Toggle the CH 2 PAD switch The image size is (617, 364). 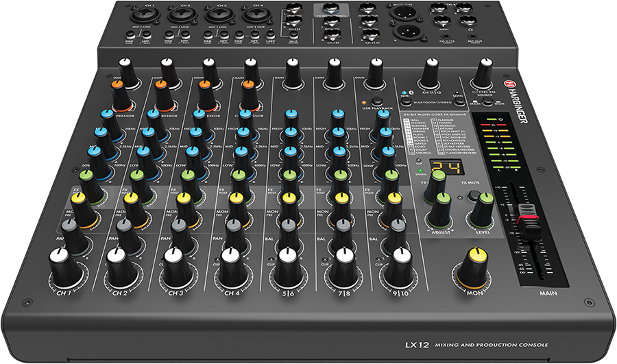(169, 35)
